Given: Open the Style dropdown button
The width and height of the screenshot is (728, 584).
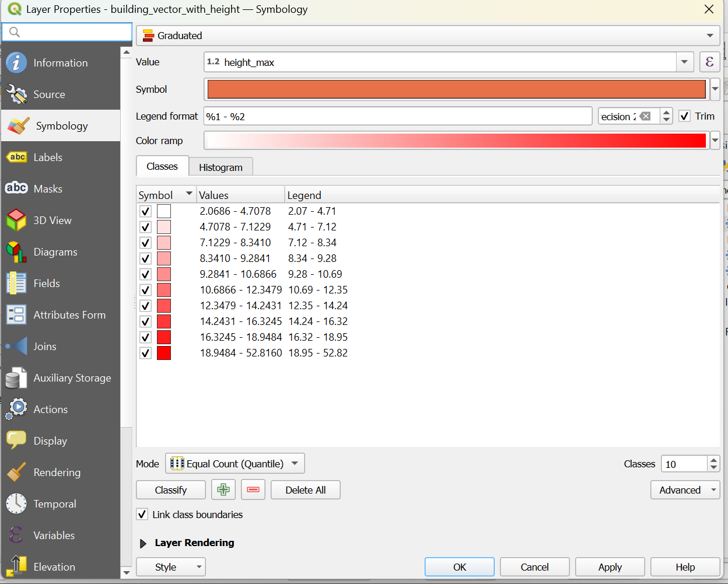Looking at the screenshot, I should [171, 567].
